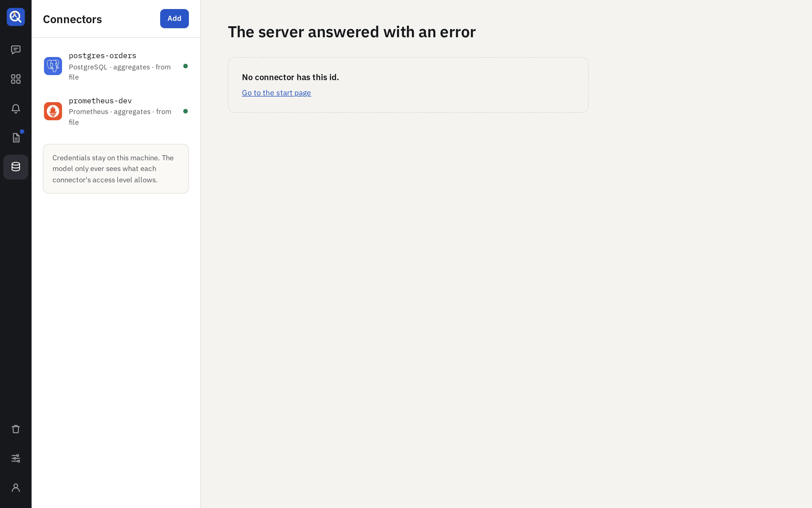The image size is (812, 508).
Task: Open the trash bin sidebar icon
Action: (x=16, y=429)
